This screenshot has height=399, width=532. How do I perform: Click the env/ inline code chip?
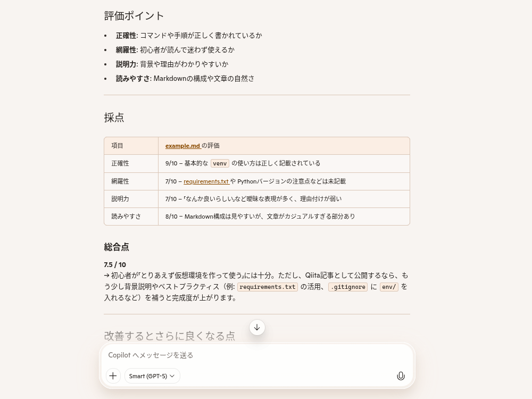tap(389, 286)
